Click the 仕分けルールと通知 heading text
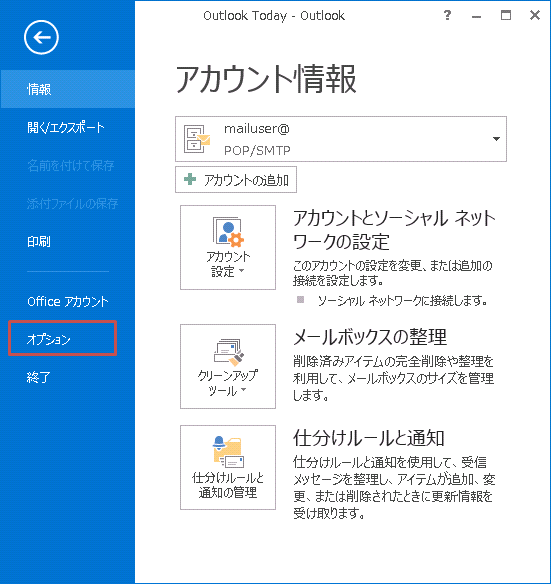 click(x=368, y=438)
